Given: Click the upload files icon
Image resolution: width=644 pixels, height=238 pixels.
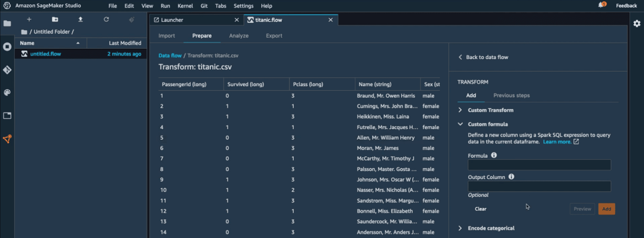Looking at the screenshot, I should pos(80,19).
